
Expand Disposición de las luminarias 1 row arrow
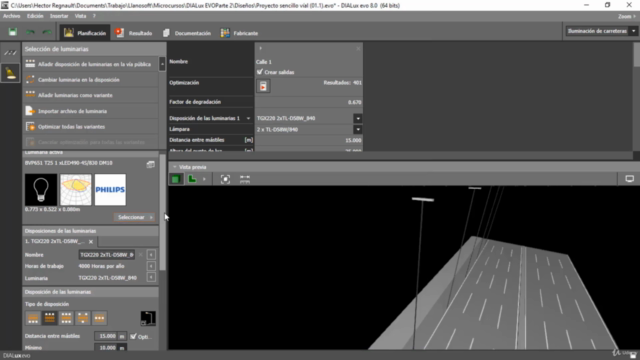[248, 118]
